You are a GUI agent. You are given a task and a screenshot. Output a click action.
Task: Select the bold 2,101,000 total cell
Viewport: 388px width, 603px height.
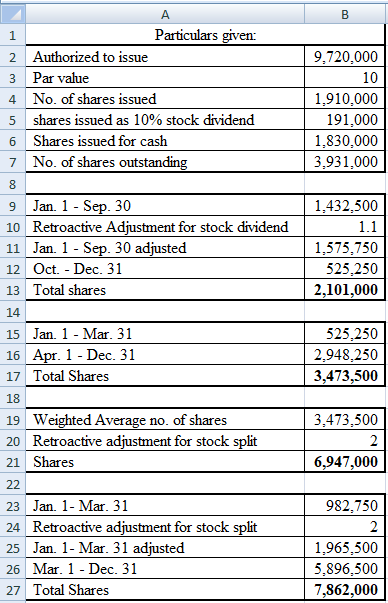[345, 290]
